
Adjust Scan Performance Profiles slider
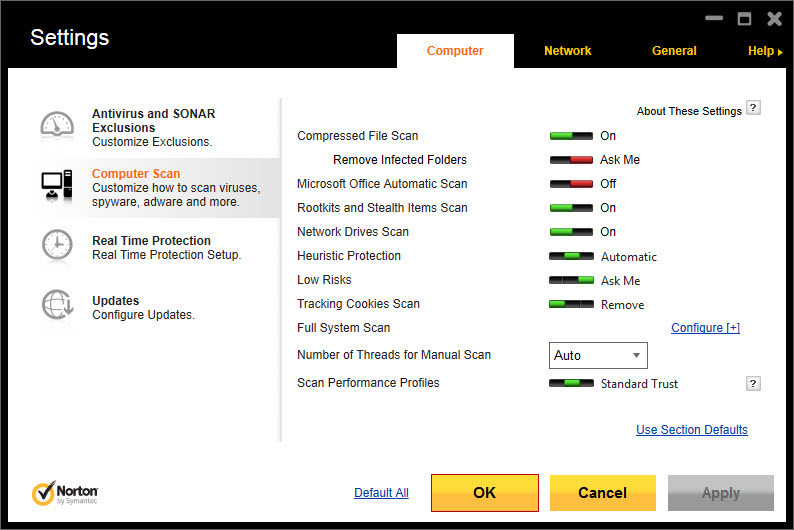(x=571, y=383)
